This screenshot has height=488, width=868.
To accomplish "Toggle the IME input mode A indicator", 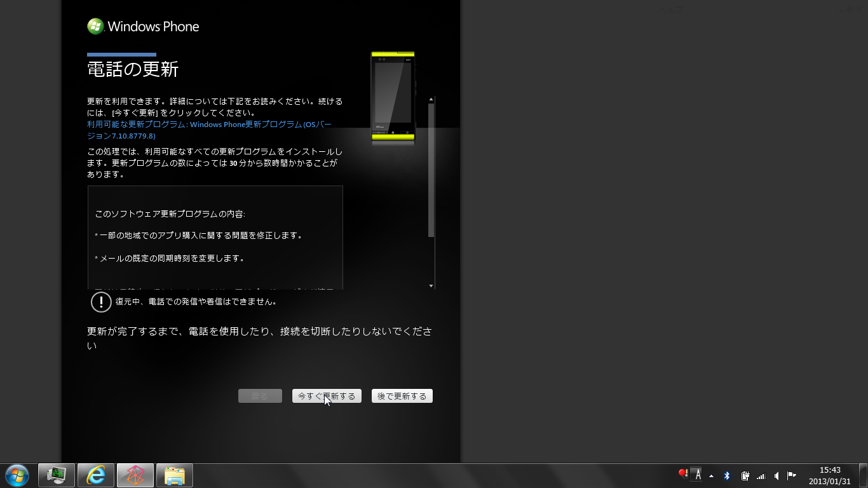I will (x=697, y=475).
